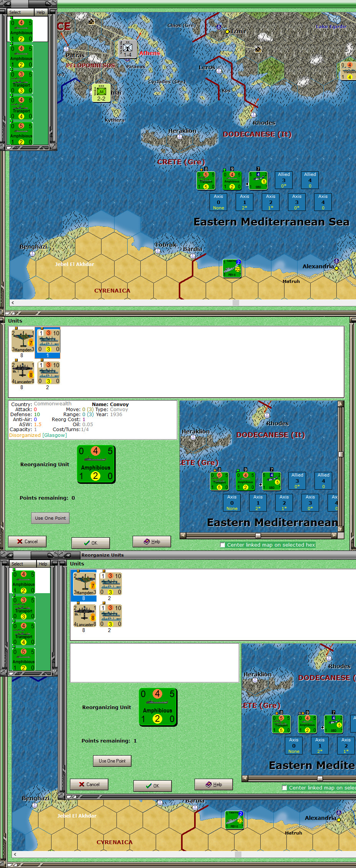Image resolution: width=356 pixels, height=868 pixels.
Task: Select the 1-4 army counter at Athens
Action: coord(127,49)
